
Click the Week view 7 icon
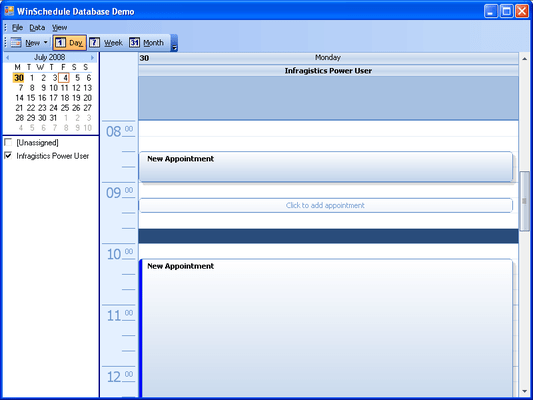(94, 42)
